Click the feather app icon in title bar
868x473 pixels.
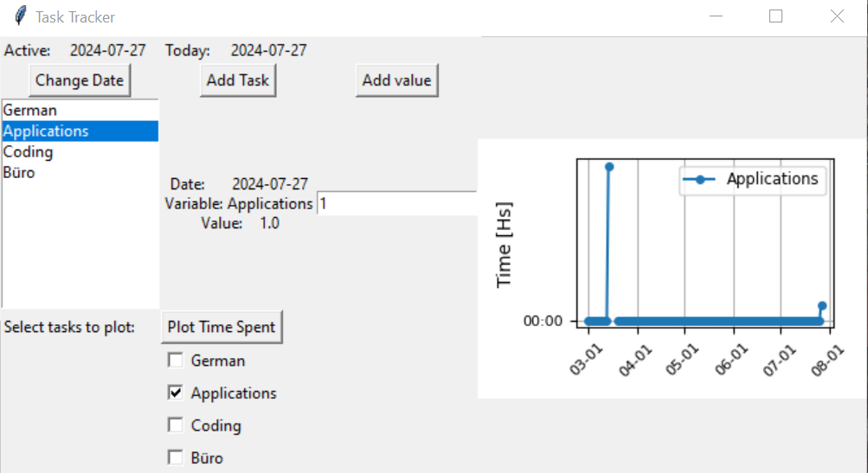[21, 16]
